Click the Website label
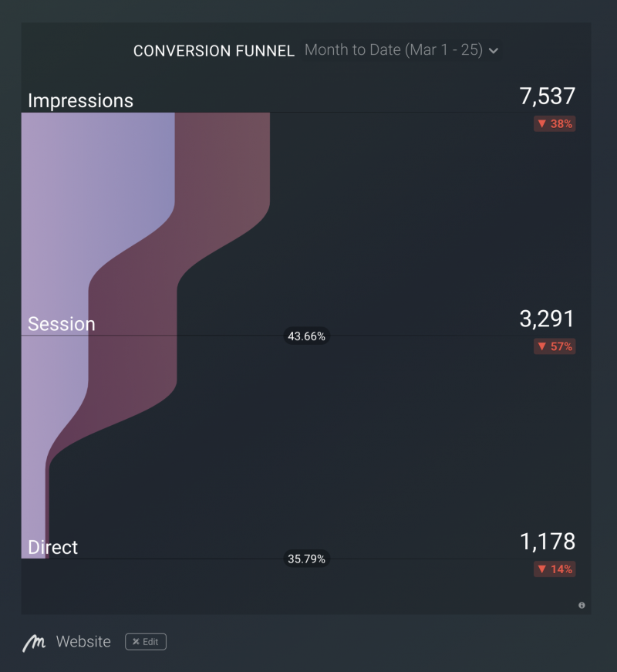 [x=83, y=642]
